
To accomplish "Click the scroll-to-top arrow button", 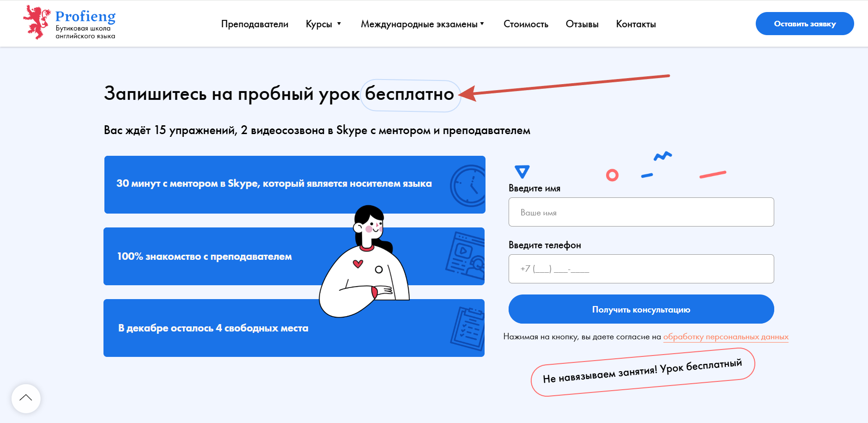I will pyautogui.click(x=26, y=398).
